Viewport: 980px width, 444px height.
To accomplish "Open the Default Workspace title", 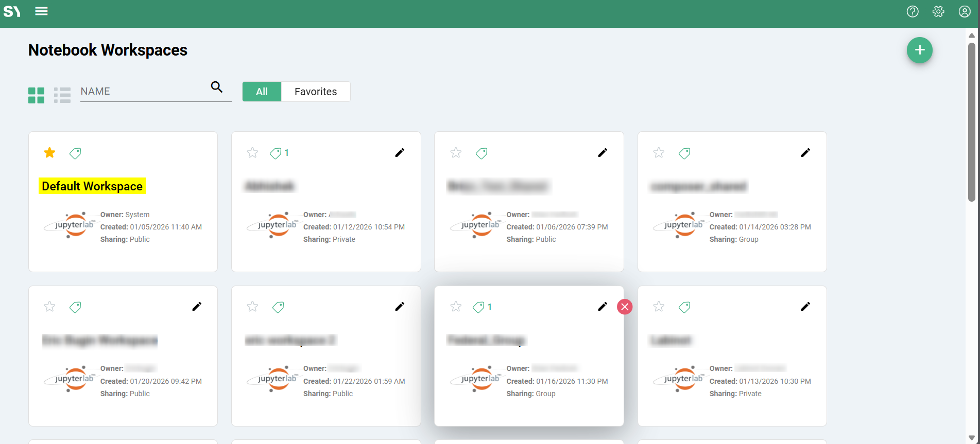I will (x=92, y=186).
